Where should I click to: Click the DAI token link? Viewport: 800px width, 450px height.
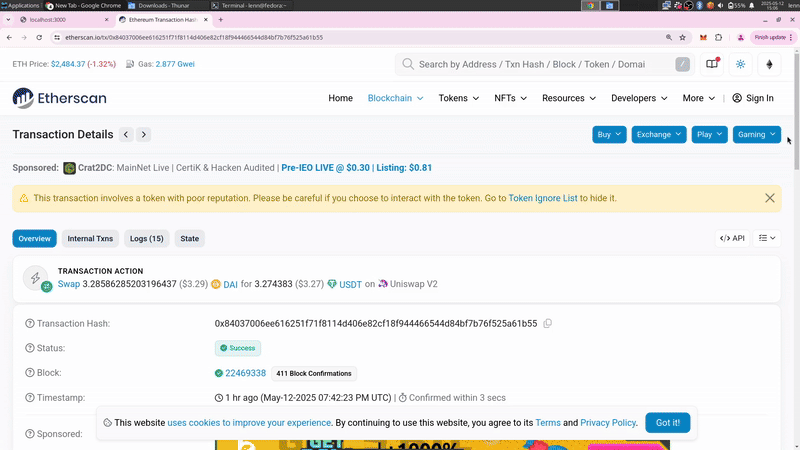click(x=230, y=284)
